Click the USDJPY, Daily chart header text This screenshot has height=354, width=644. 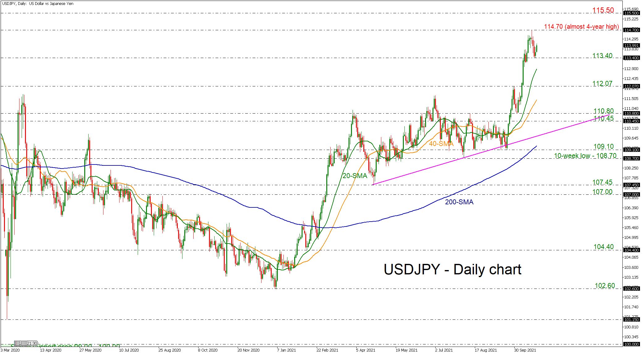tap(38, 4)
